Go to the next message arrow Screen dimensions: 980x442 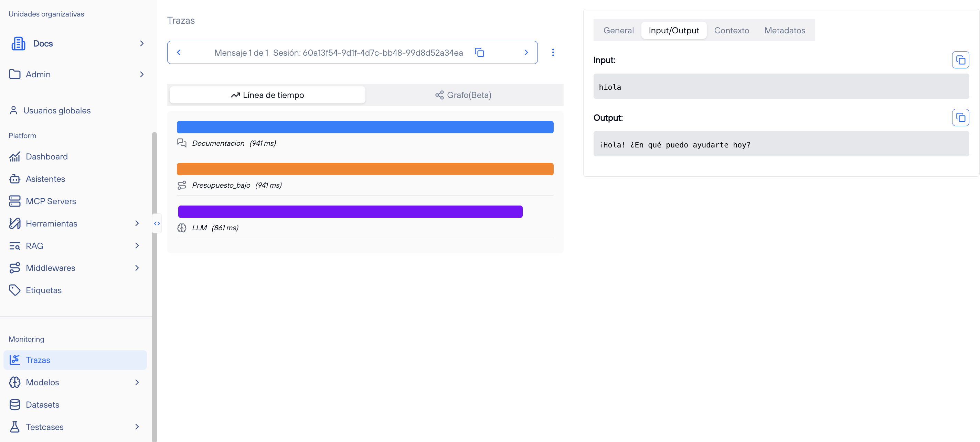(x=526, y=53)
